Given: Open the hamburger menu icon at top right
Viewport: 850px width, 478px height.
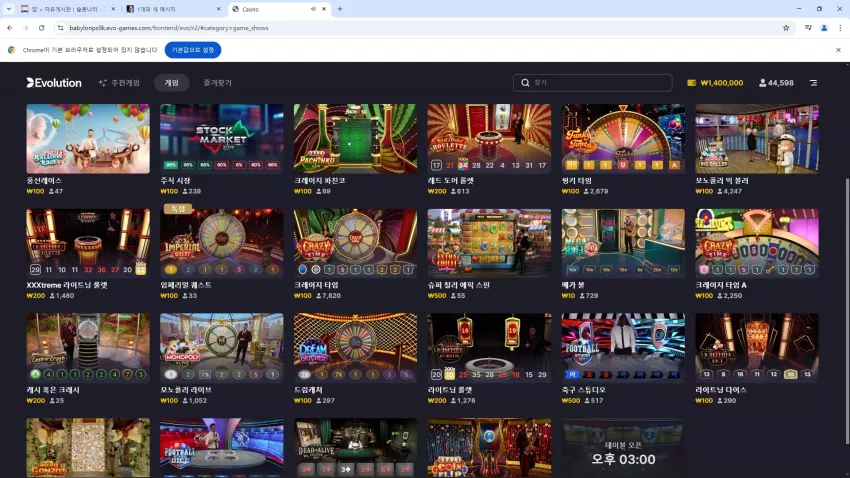Looking at the screenshot, I should (813, 83).
